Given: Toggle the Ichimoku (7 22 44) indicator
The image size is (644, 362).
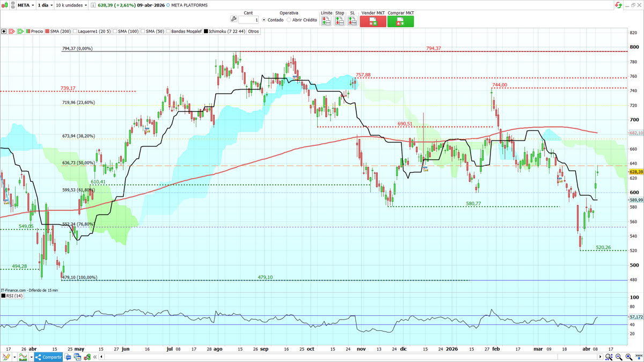Looking at the screenshot, I should [225, 31].
